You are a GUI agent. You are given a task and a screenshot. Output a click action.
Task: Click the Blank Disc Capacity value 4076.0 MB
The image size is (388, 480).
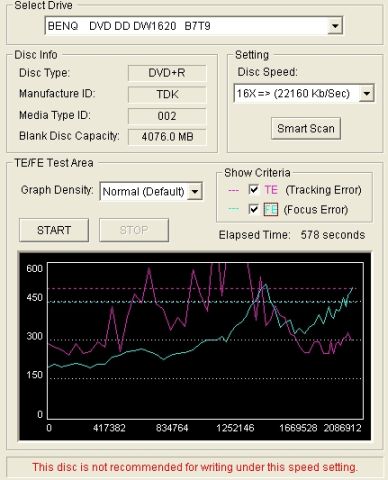pyautogui.click(x=167, y=137)
